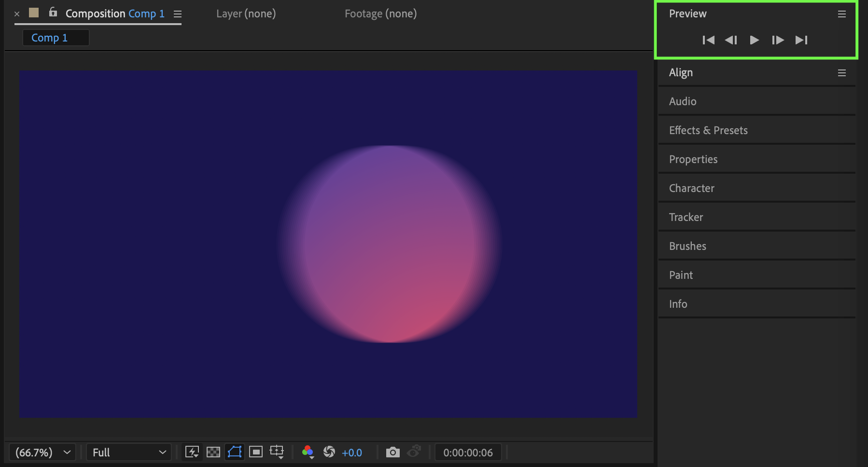The image size is (868, 467).
Task: Reset the exposure
Action: (329, 452)
